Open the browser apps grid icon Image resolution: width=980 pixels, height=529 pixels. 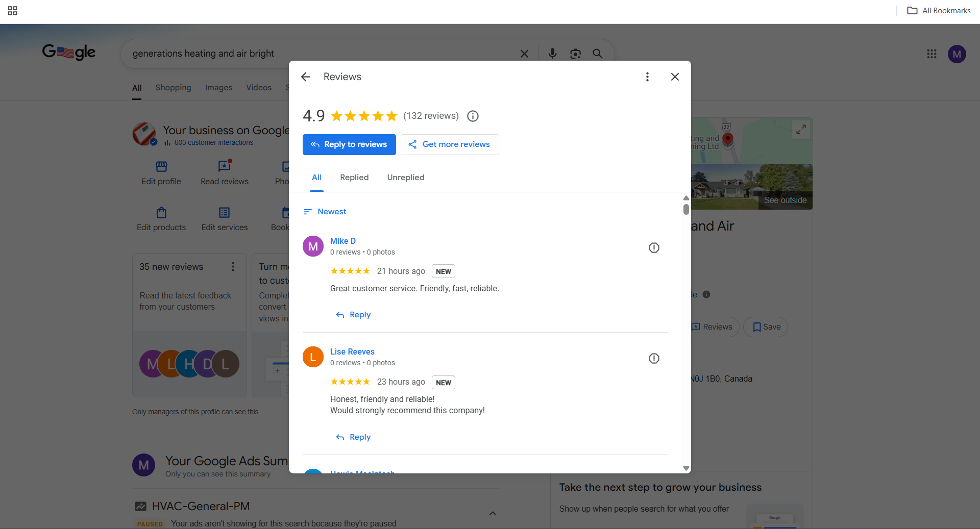click(13, 11)
